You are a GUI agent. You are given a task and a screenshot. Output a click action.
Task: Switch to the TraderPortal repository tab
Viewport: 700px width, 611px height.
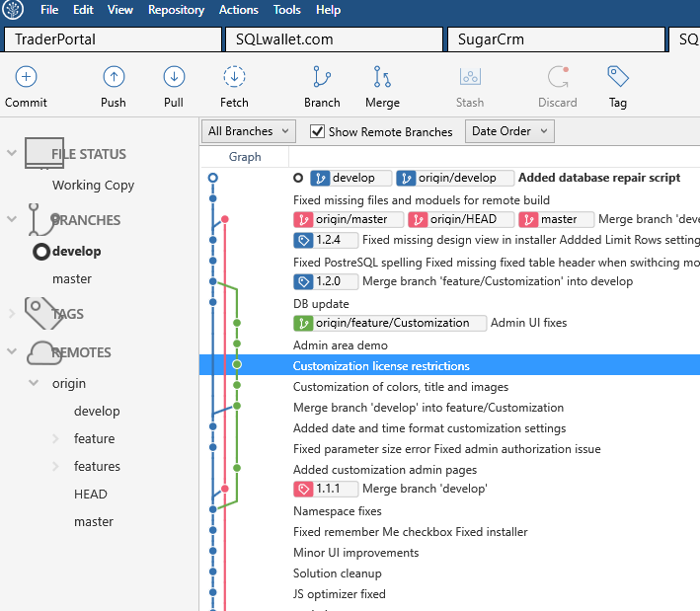pyautogui.click(x=113, y=39)
